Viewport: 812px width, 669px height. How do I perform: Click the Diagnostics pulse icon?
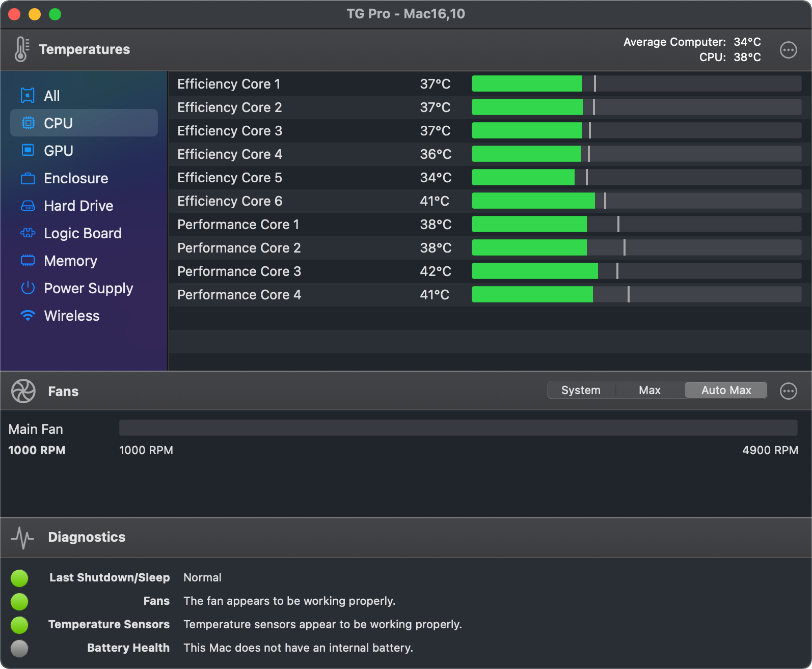tap(22, 537)
